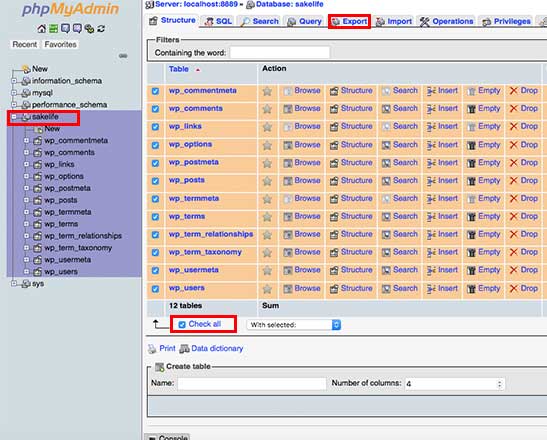547x440 pixels.
Task: Click the Home icon under phpMyAdmin logo
Action: pos(42,29)
